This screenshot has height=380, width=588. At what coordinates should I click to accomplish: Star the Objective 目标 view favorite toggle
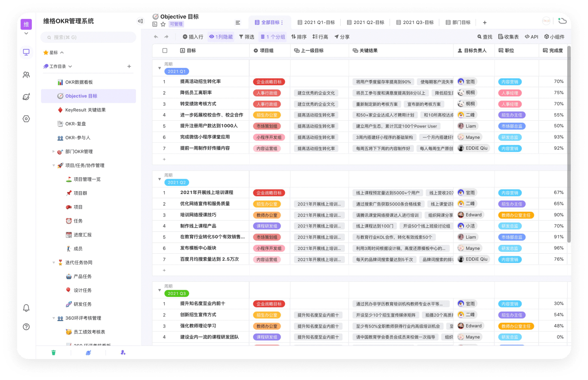point(162,24)
